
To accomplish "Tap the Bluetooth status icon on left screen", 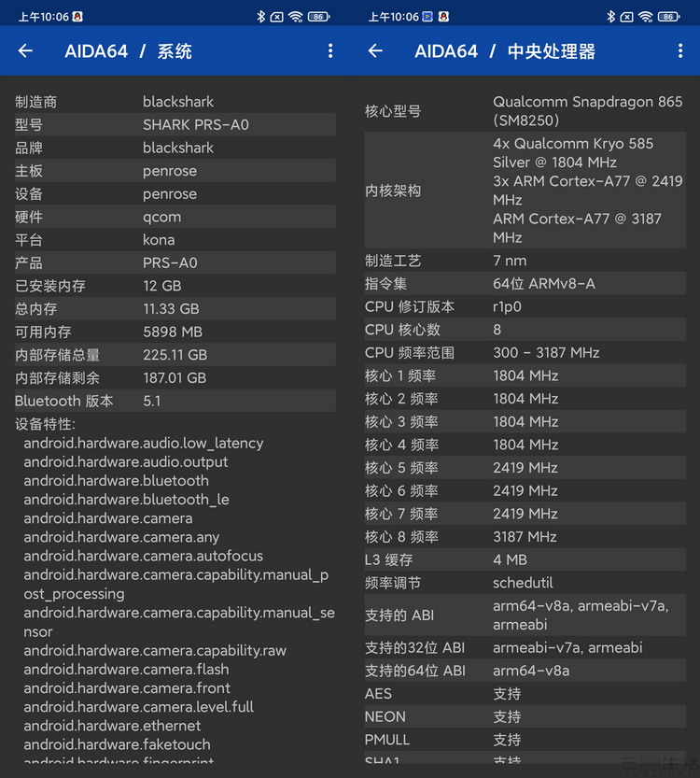I will tap(260, 17).
